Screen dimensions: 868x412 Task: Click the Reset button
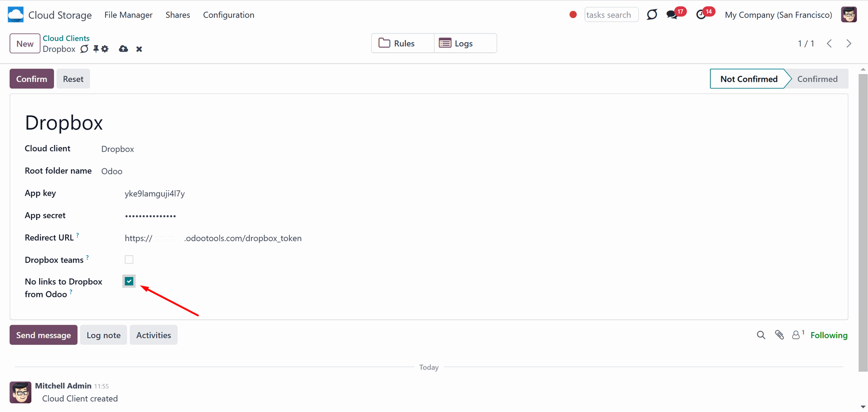pos(73,79)
